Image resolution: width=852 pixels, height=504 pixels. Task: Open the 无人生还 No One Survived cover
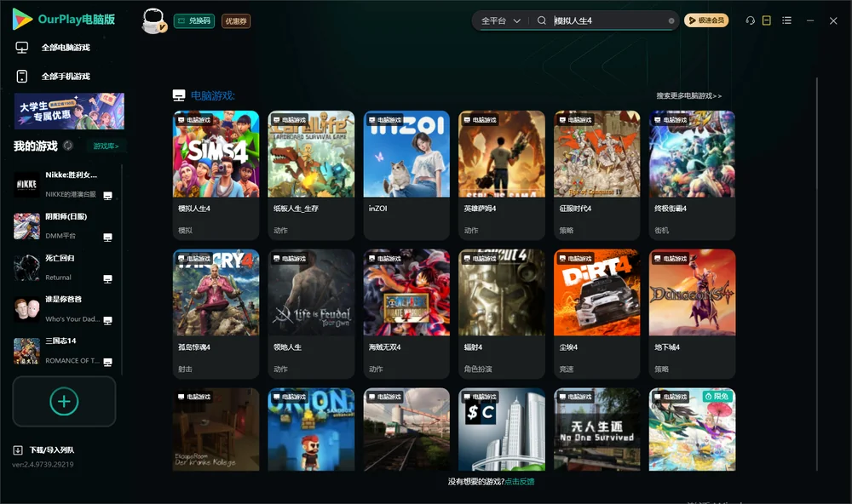(597, 429)
